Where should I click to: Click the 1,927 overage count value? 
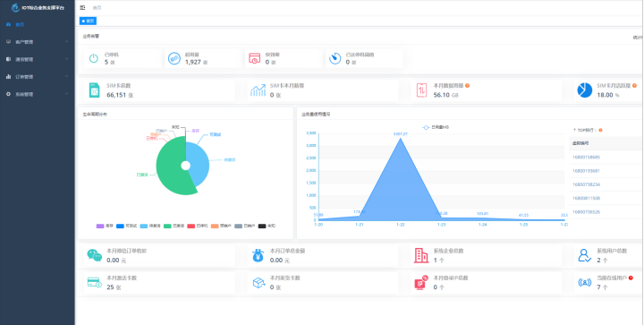(x=193, y=62)
